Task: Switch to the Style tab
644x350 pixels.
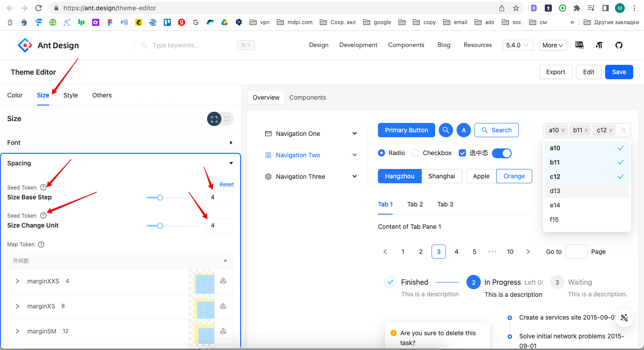Action: coord(71,95)
